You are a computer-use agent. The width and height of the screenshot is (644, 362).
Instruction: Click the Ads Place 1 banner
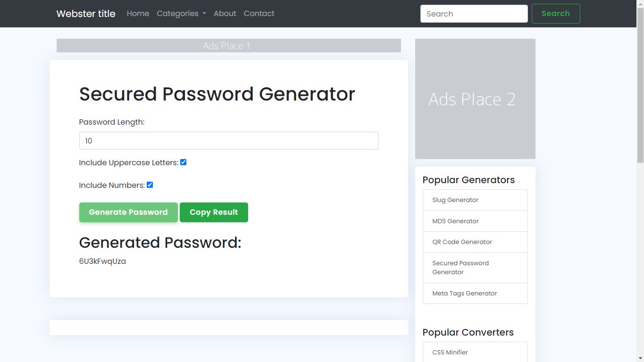[x=229, y=45]
